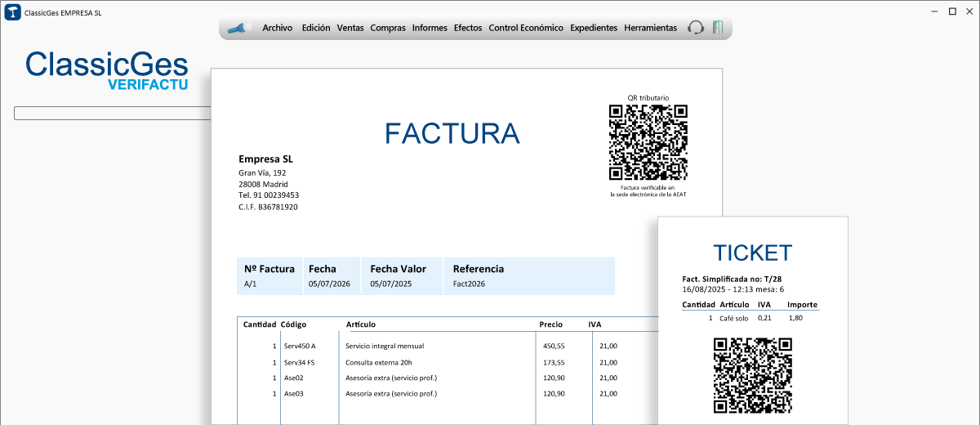Click the flashlight search icon in toolbar
980x425 pixels.
pos(237,29)
